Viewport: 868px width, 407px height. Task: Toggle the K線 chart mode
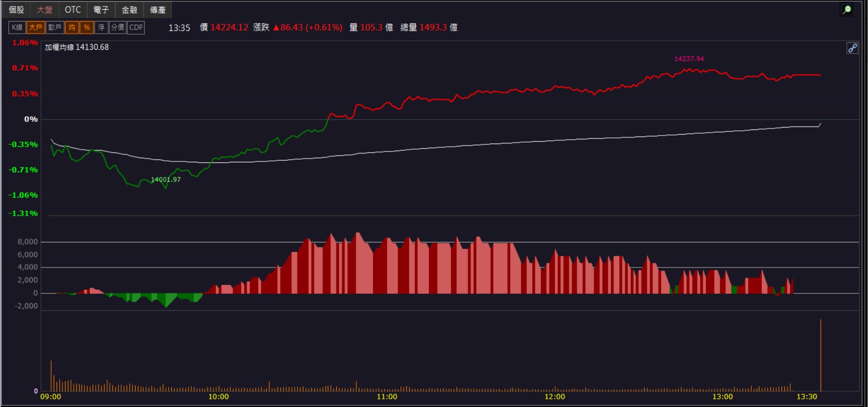(x=17, y=27)
